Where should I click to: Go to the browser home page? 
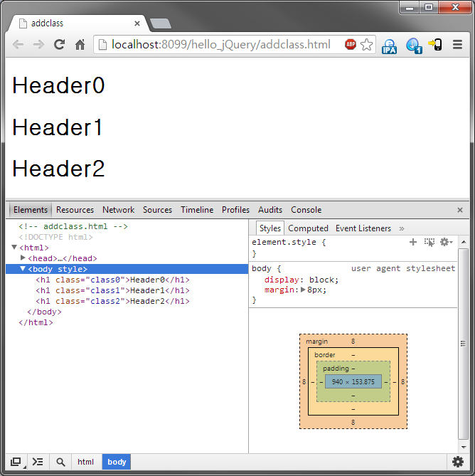[80, 45]
